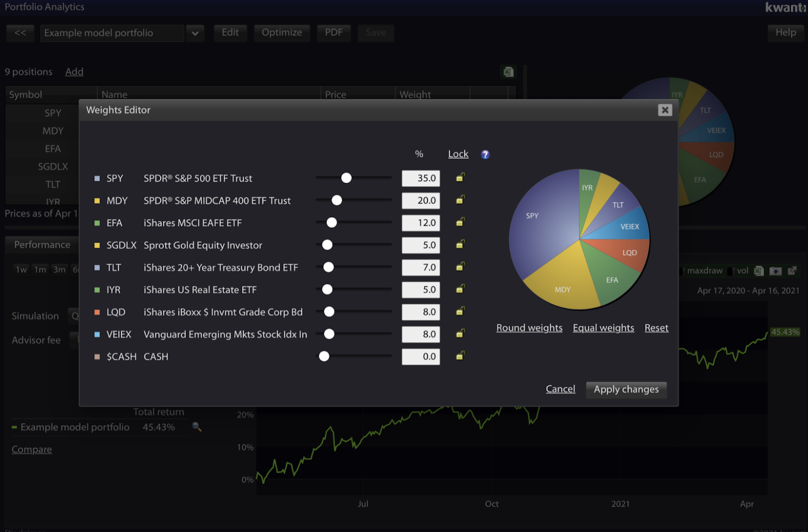Screen dimensions: 808x532
Task: Click the VEIEX blue color swatch
Action: [97, 334]
